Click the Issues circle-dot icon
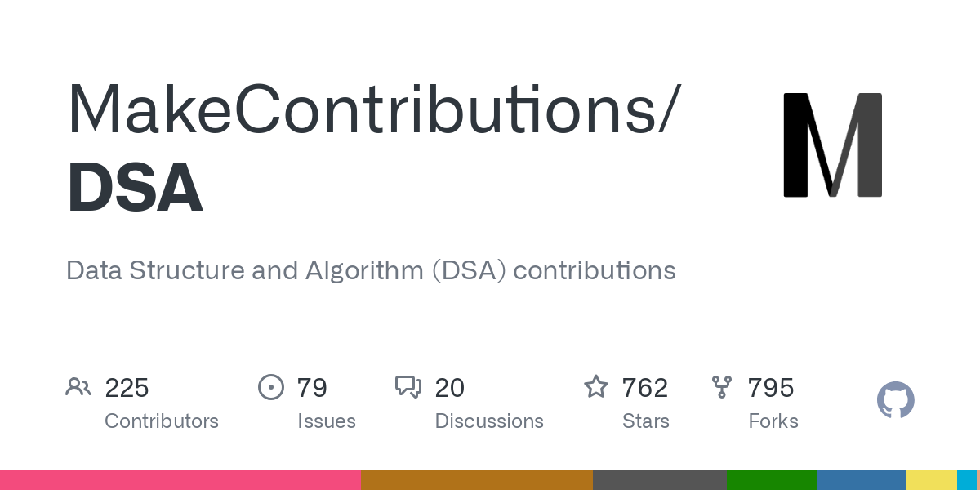Screen dimensions: 980x490 click(x=271, y=387)
